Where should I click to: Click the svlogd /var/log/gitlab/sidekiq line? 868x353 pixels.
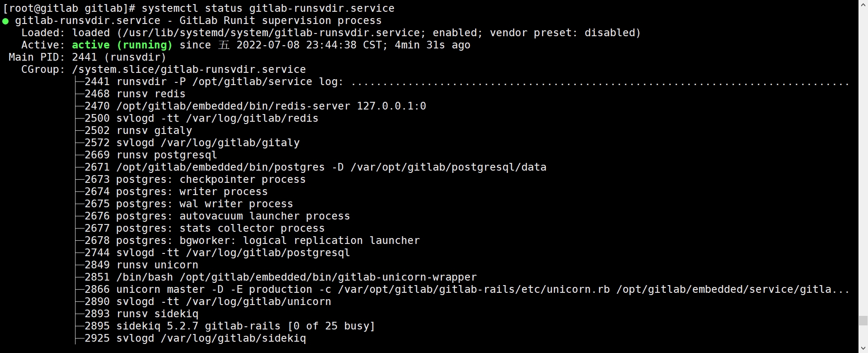pos(195,339)
